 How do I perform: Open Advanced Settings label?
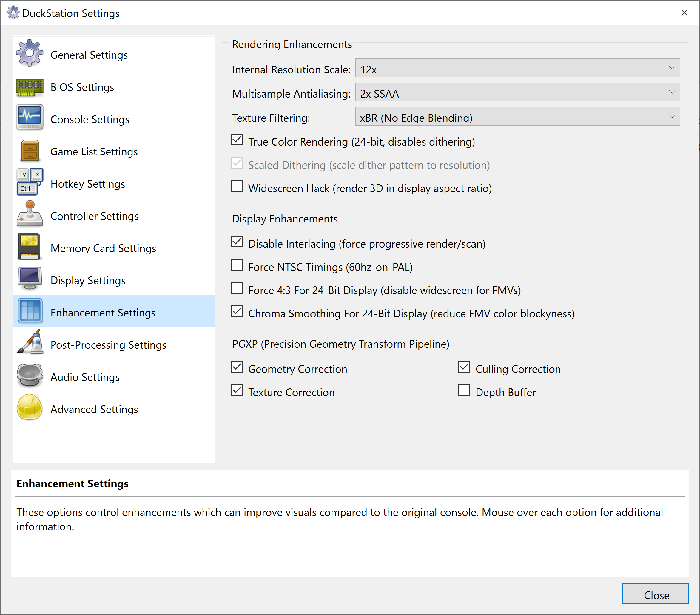click(94, 409)
